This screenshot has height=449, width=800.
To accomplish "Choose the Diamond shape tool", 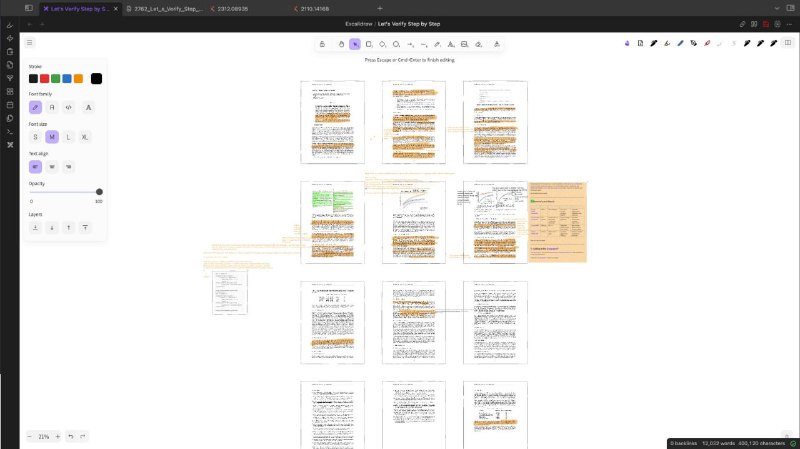I will 383,44.
